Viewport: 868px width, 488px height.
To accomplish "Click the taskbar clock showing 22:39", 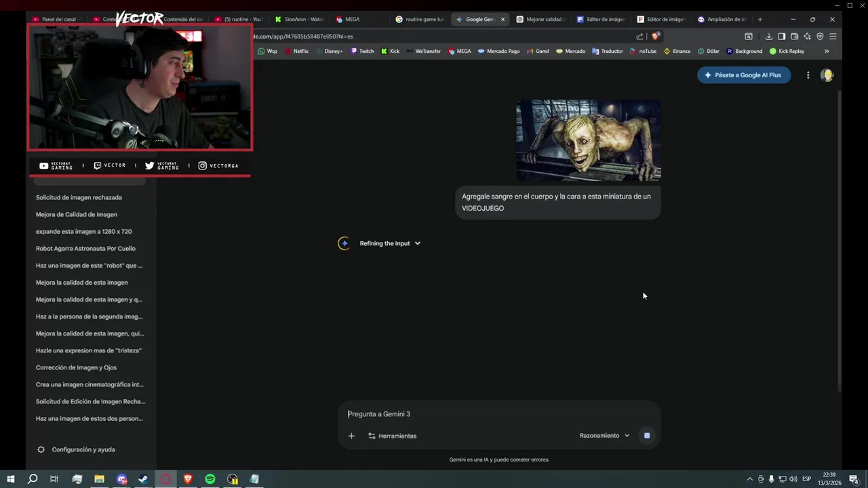I will (829, 479).
